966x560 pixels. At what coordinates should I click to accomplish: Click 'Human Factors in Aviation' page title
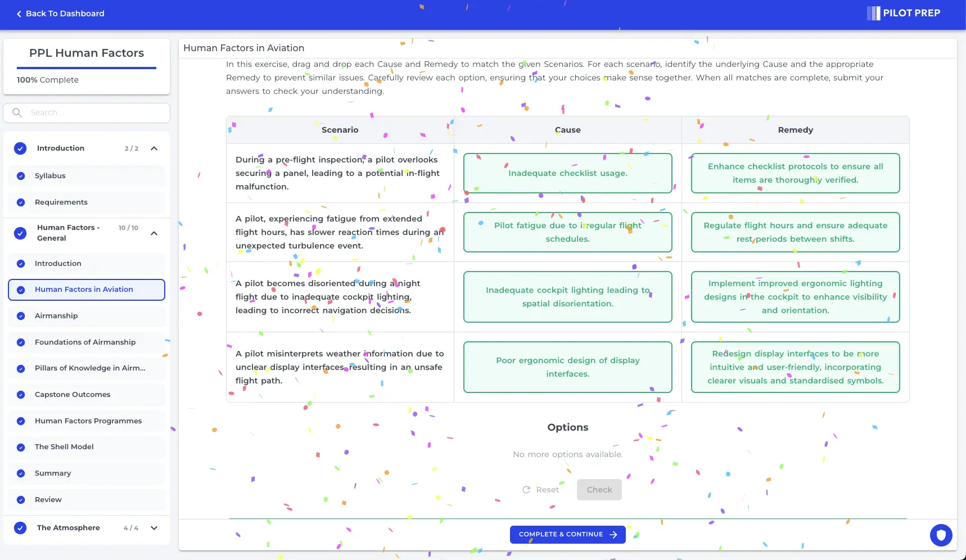point(244,48)
